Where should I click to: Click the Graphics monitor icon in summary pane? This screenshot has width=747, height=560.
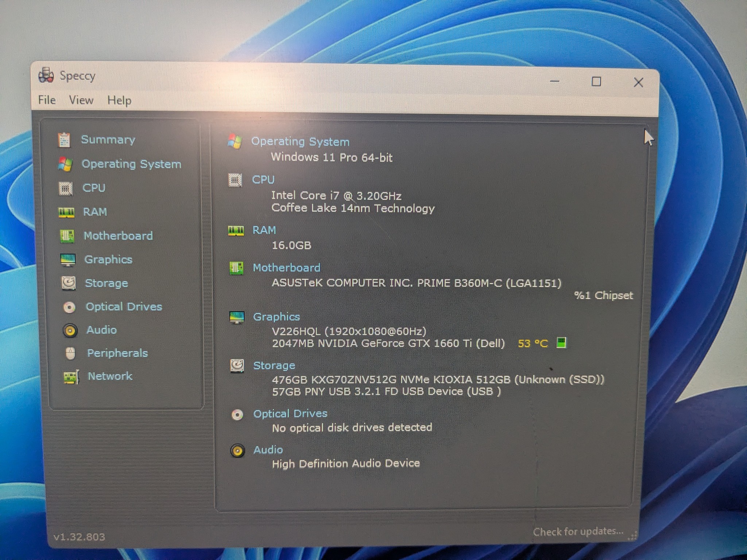237,318
